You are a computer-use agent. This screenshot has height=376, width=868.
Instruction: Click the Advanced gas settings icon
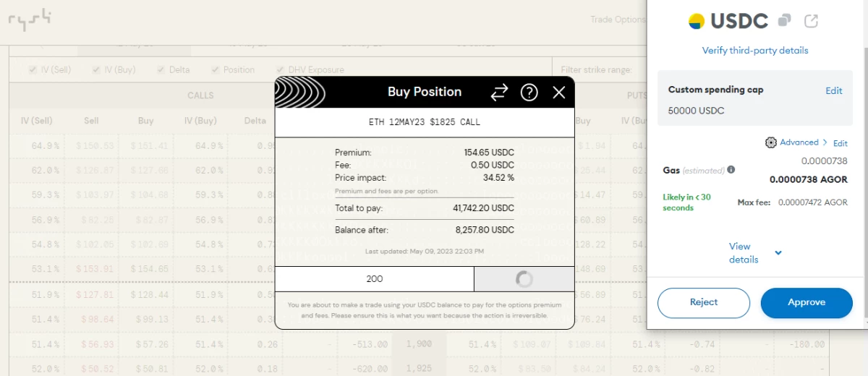770,142
